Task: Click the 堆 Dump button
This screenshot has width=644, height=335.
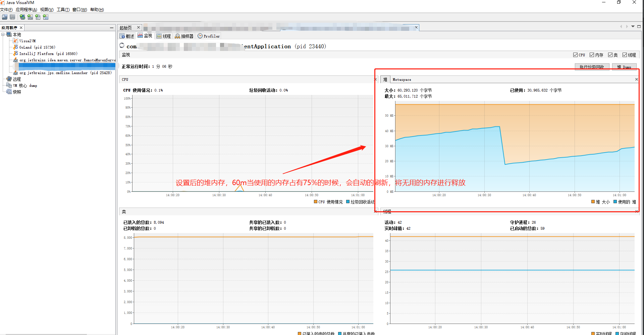Action: tap(624, 67)
